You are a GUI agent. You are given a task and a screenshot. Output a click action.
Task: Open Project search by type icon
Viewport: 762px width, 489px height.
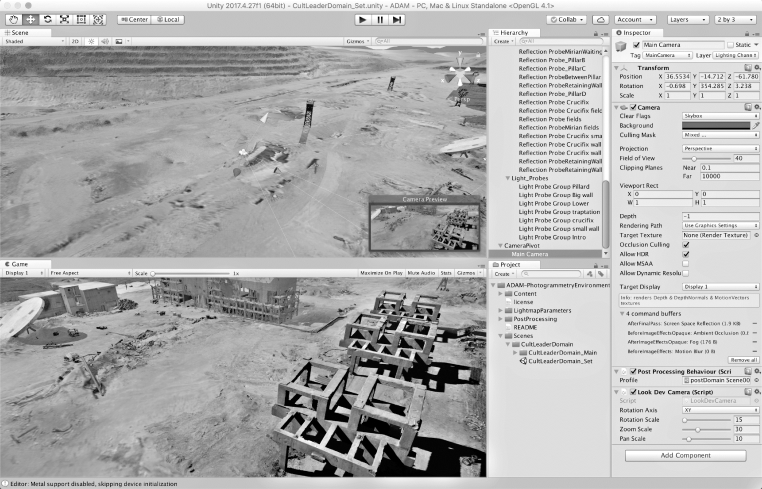tap(589, 274)
